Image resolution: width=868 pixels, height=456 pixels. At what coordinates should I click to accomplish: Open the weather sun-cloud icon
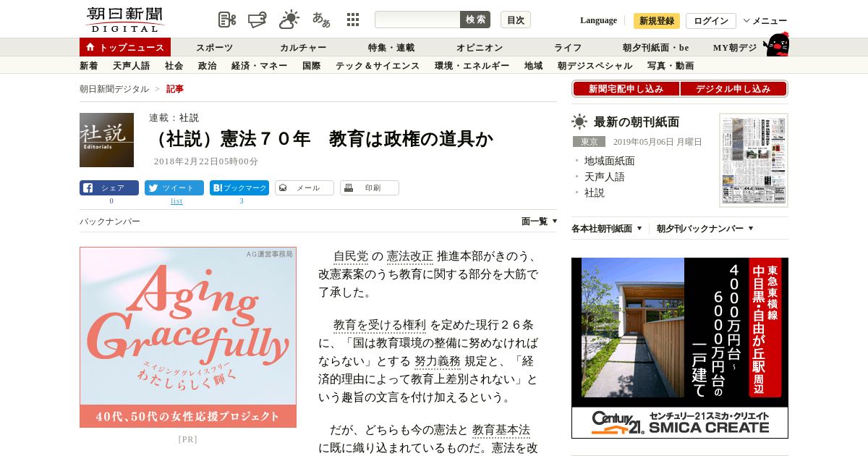(x=289, y=20)
